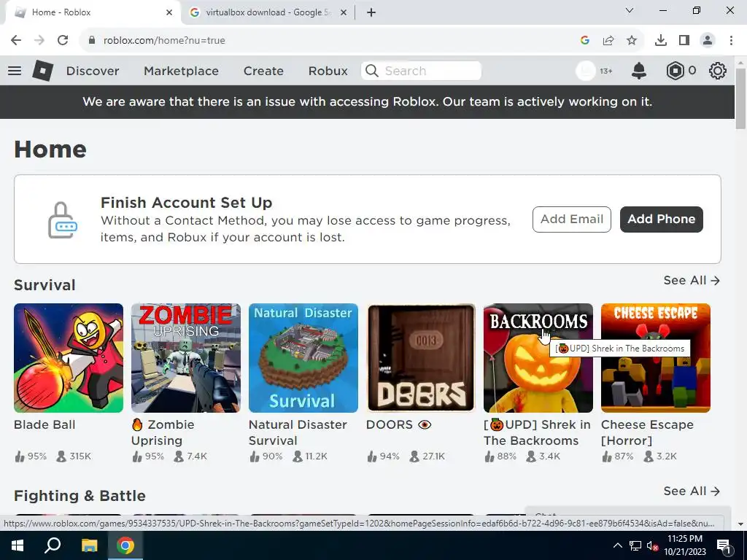Click the Chrome icon in the taskbar

125,545
